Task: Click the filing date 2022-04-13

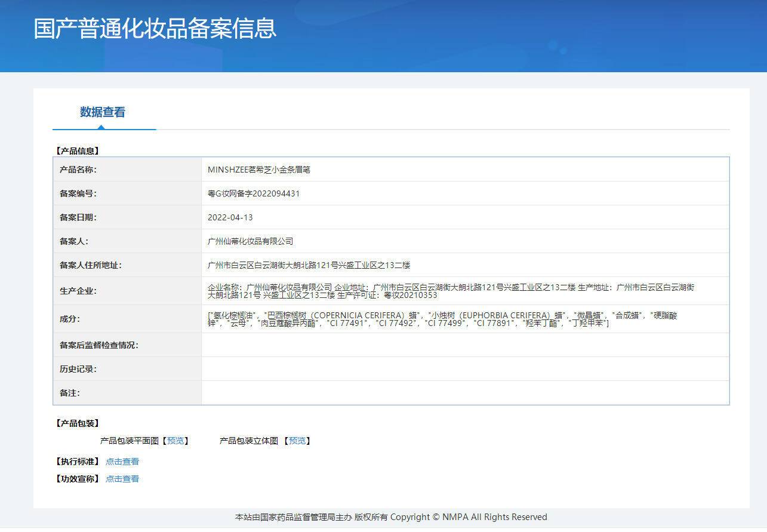Action: 230,217
